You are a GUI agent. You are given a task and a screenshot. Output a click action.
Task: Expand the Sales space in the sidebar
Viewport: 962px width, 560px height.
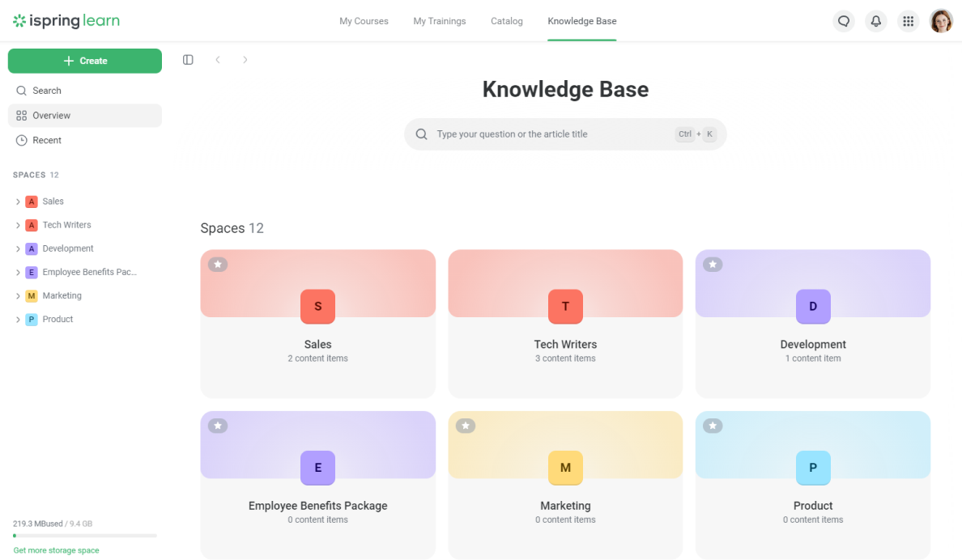pyautogui.click(x=17, y=201)
